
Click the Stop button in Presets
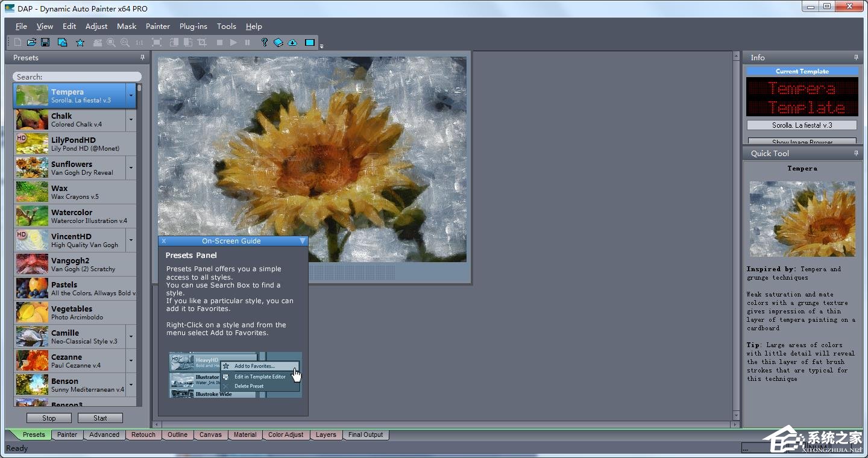point(49,418)
